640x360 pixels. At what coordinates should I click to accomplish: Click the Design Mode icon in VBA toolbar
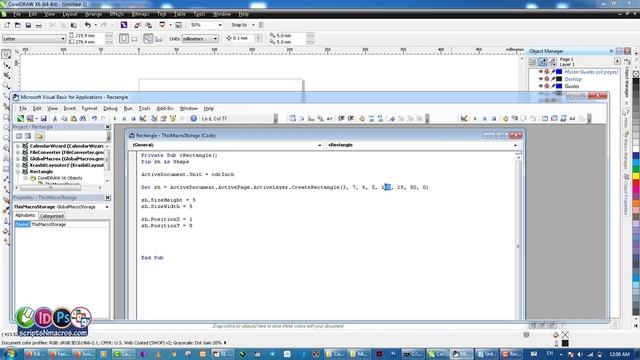(x=142, y=118)
